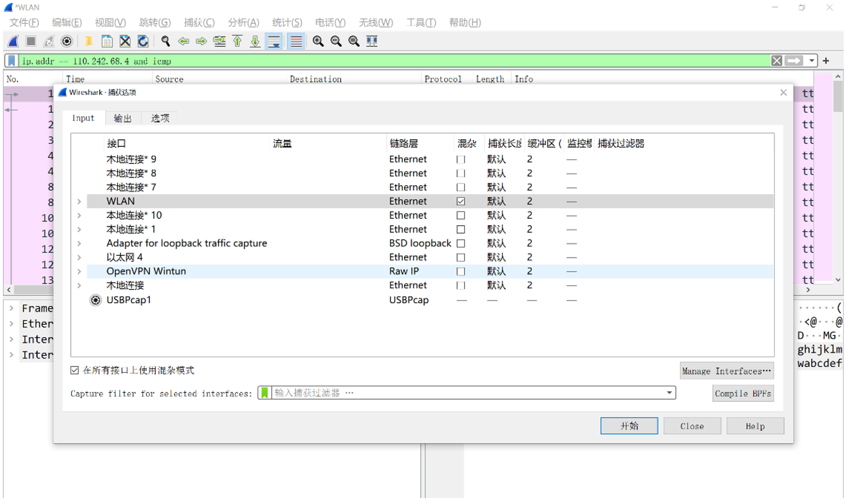Screen dimensions: 846x504
Task: Click the reload capture file icon
Action: pos(143,41)
